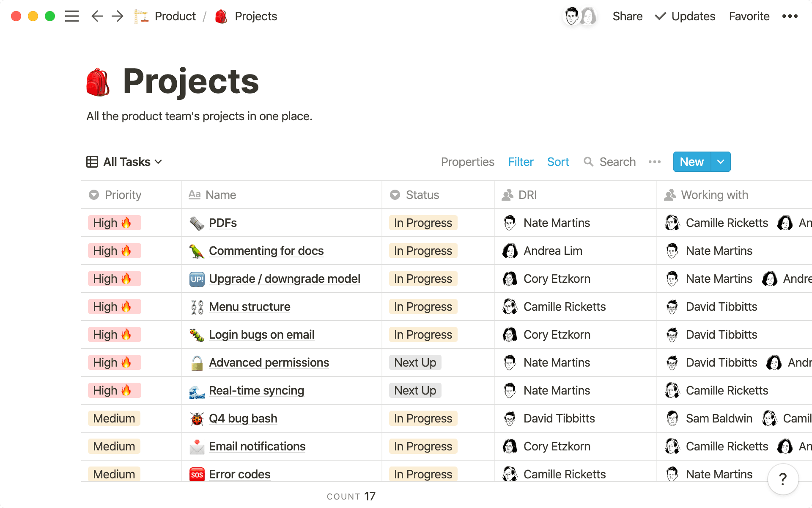Toggle Favorite for this page
This screenshot has height=508, width=812.
tap(749, 16)
